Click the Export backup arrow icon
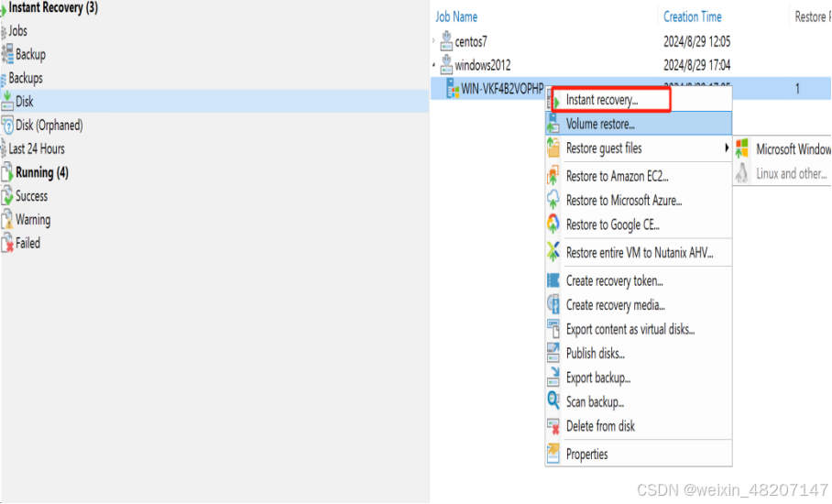 click(553, 377)
